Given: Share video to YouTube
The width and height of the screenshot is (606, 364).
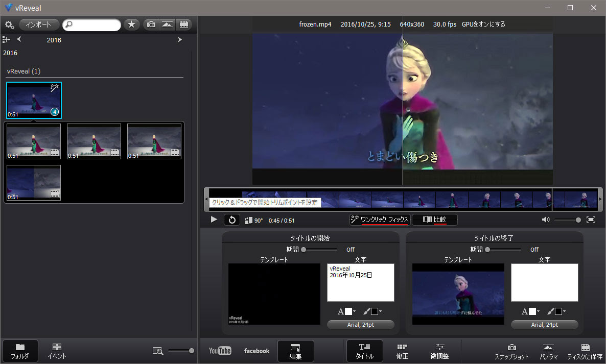Looking at the screenshot, I should click(220, 351).
